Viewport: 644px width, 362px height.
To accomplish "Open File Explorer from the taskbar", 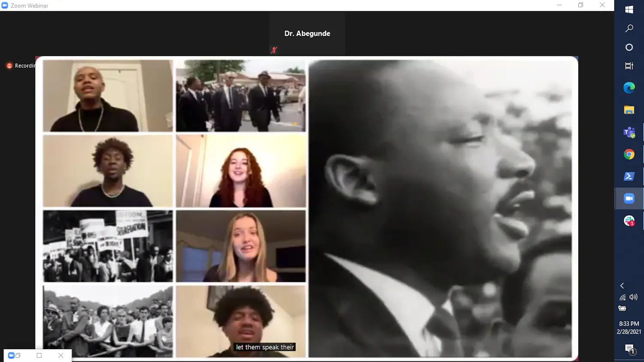I will click(629, 110).
